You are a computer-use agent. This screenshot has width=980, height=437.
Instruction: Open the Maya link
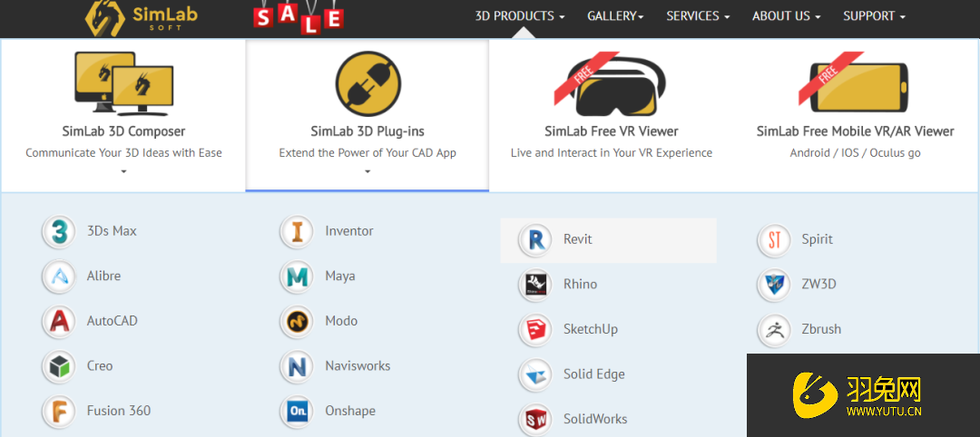pyautogui.click(x=340, y=276)
